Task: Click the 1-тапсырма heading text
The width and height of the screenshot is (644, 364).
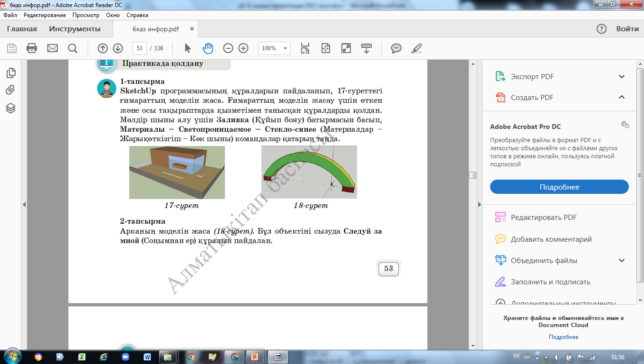Action: tap(143, 81)
